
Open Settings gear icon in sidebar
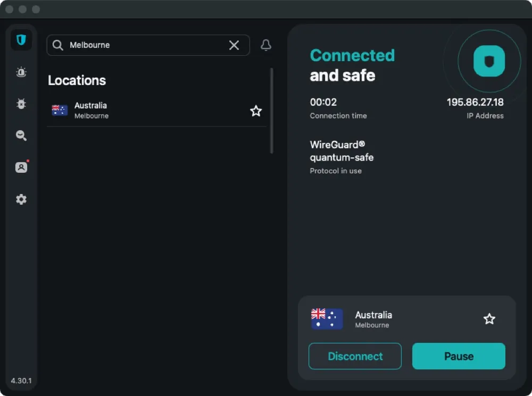coord(21,199)
